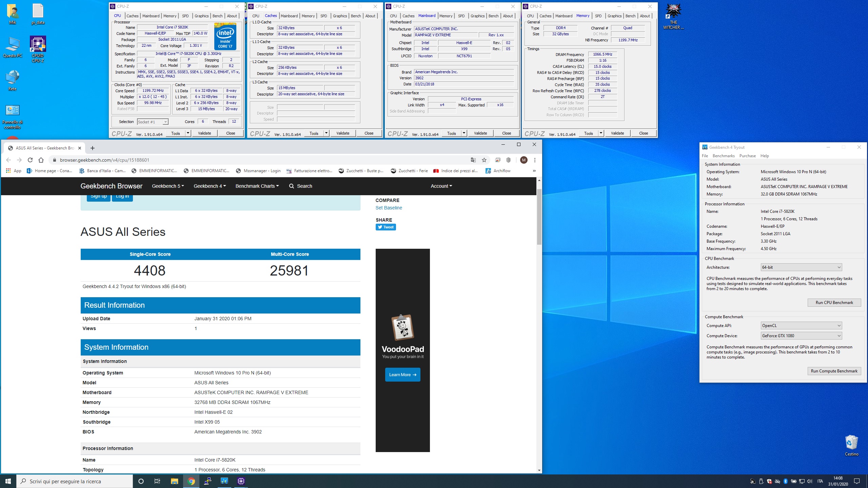This screenshot has height=488, width=868.
Task: Close the ASUS All Series browser tab
Action: point(80,148)
